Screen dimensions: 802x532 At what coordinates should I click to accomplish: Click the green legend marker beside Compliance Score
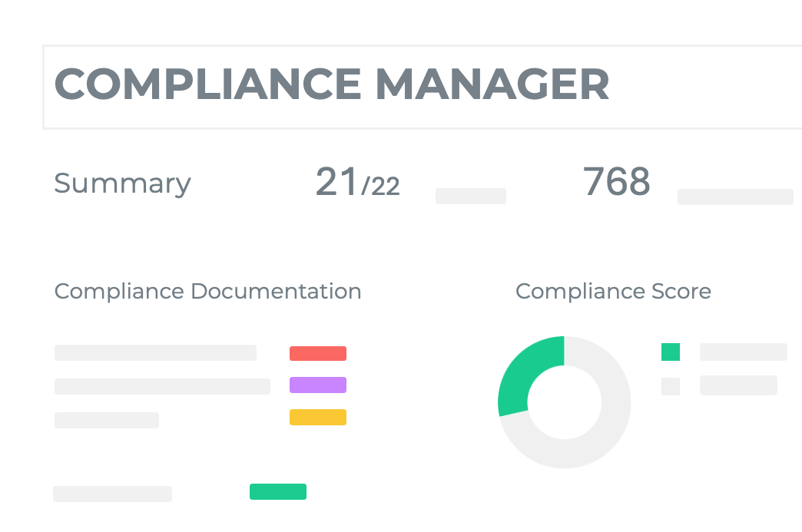(670, 352)
